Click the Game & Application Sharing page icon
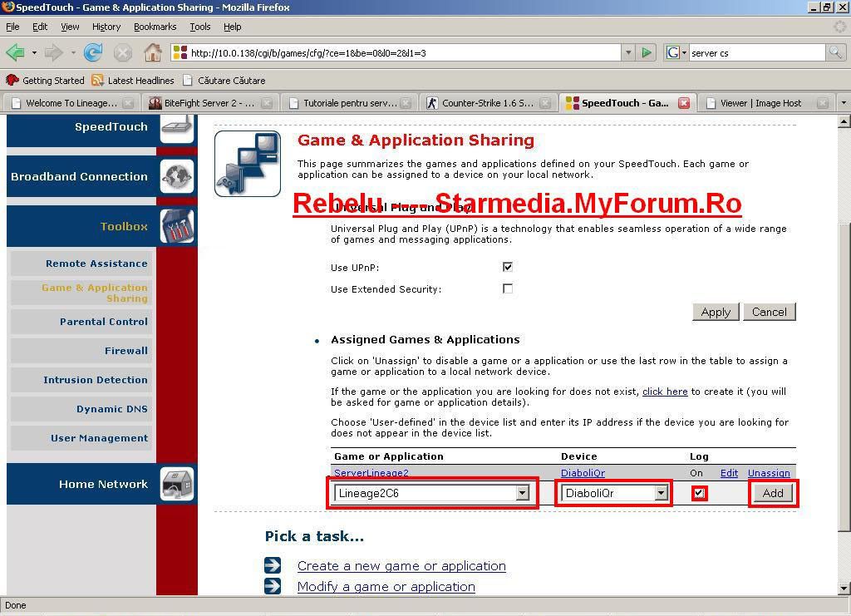Screen dimensions: 851x616 click(248, 164)
